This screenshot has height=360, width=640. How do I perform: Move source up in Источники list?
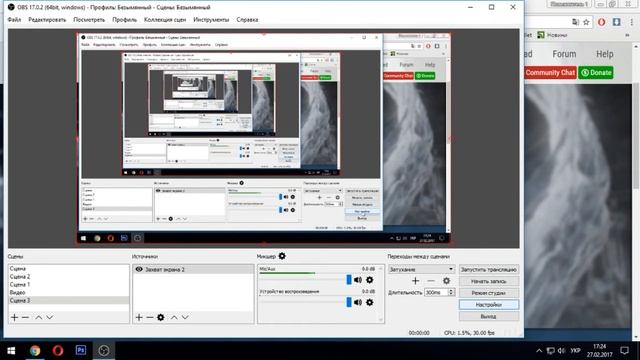point(174,317)
